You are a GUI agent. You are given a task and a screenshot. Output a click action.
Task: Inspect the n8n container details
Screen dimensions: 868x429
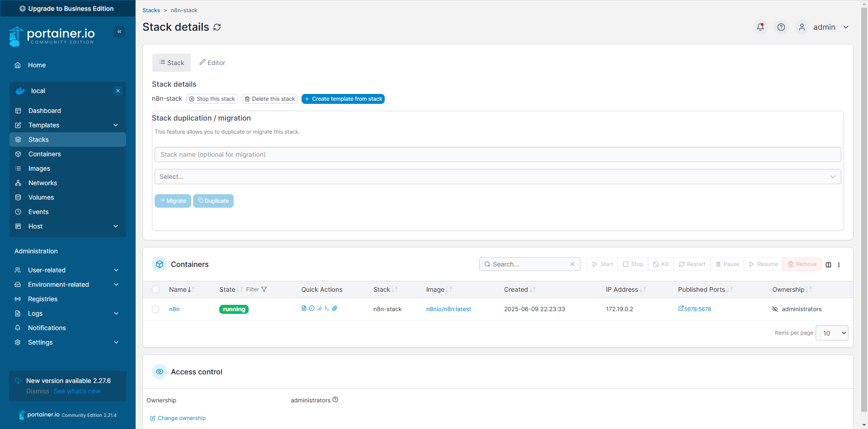pos(311,308)
